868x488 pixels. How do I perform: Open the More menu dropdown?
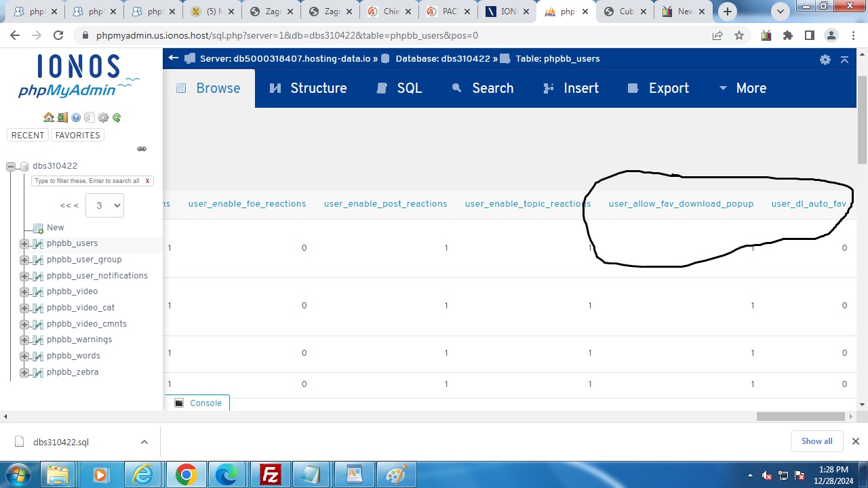tap(743, 88)
